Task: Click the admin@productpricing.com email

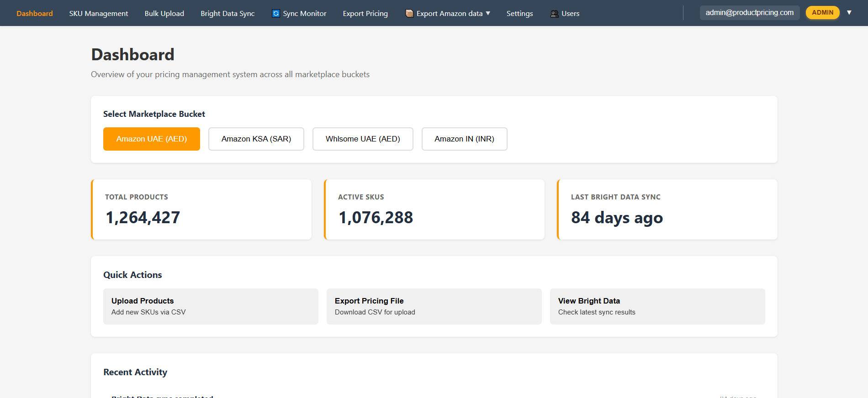Action: [750, 13]
